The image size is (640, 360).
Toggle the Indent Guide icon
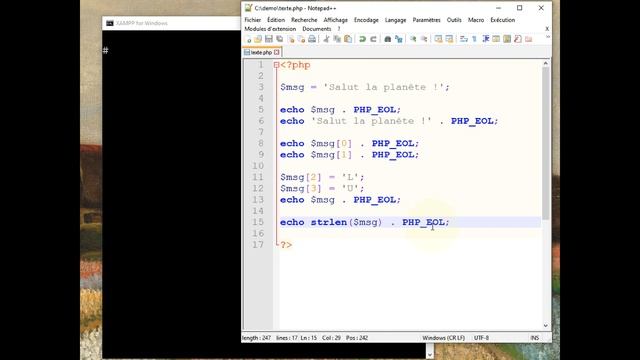(x=485, y=39)
